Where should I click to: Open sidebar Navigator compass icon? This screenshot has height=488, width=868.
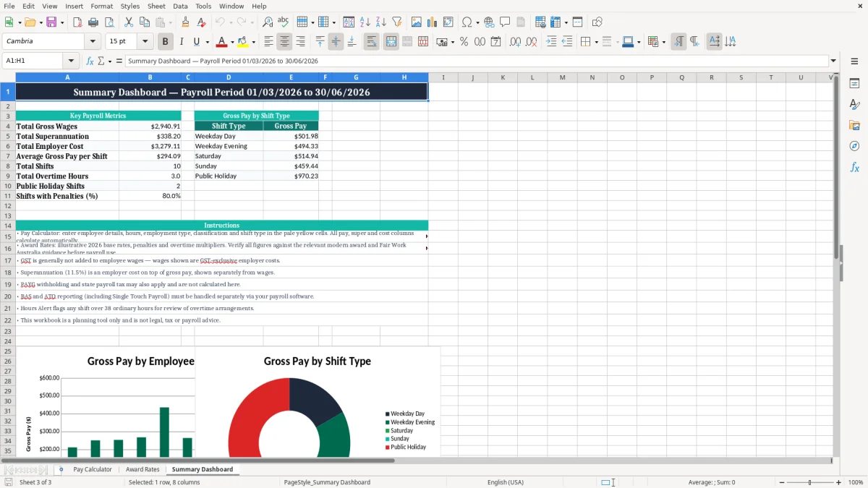[855, 147]
